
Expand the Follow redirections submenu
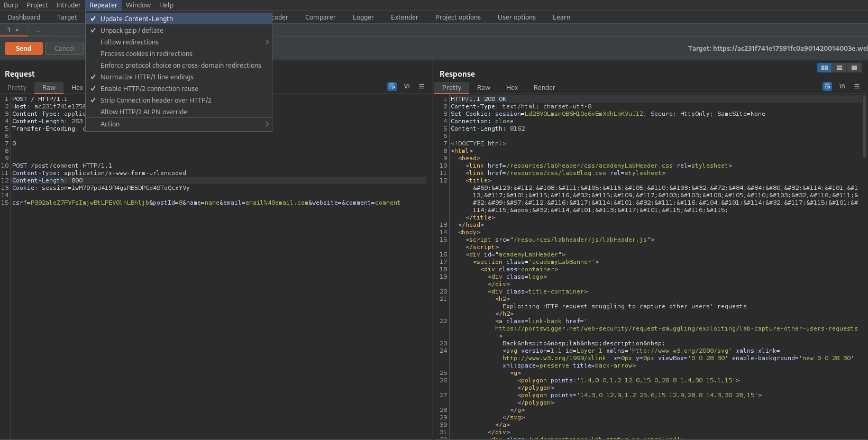(x=179, y=42)
